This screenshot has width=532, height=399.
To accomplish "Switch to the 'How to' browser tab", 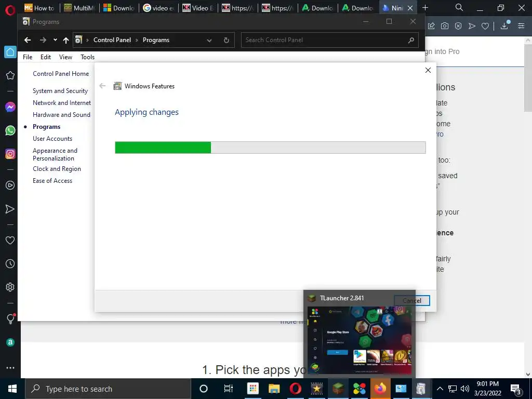I will 39,8.
